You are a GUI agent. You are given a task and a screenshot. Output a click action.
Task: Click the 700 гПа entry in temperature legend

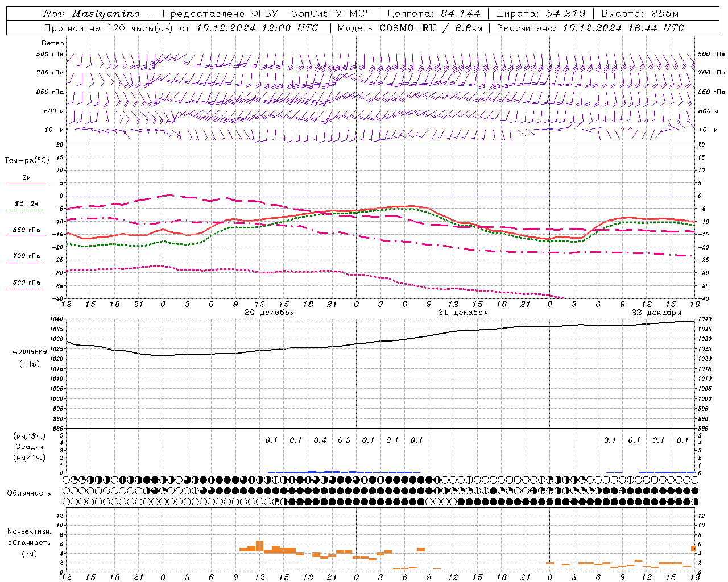coord(27,256)
